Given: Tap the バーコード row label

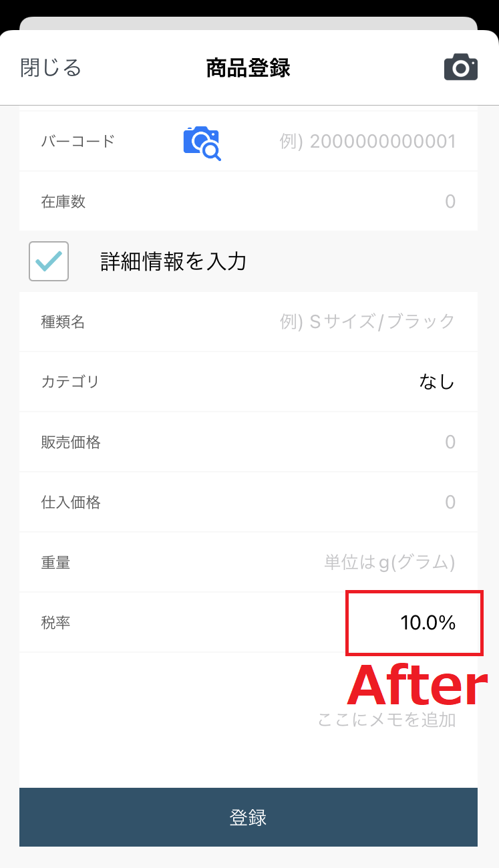Looking at the screenshot, I should (77, 141).
